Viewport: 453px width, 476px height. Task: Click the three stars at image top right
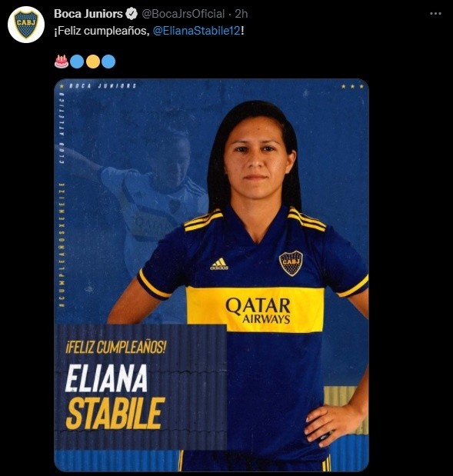(352, 87)
